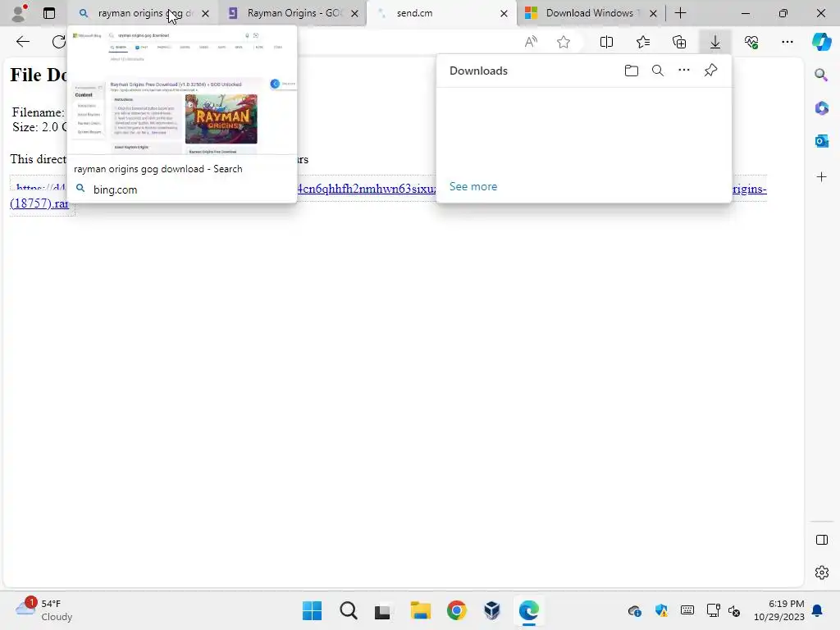Open Windows Security tray icon
840x630 pixels.
click(661, 610)
